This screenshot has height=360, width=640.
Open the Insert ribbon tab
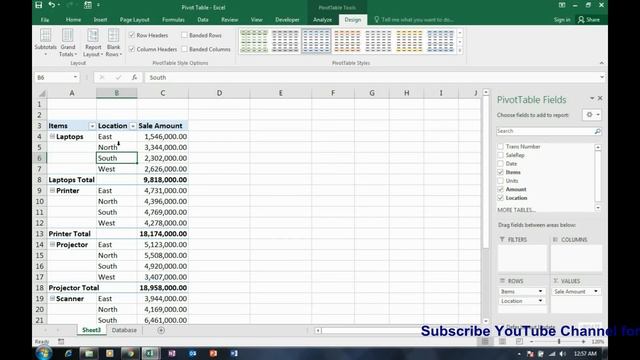100,20
